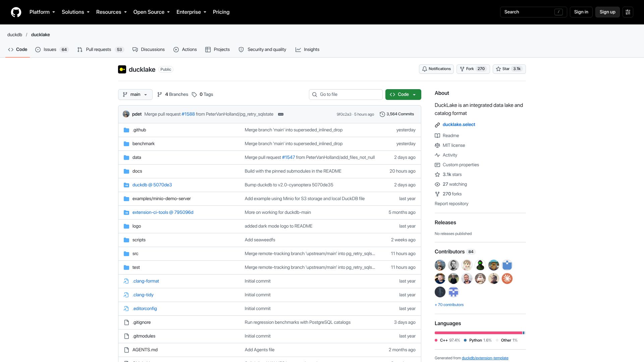The image size is (644, 362).
Task: Click the commit history clock icon
Action: click(382, 114)
